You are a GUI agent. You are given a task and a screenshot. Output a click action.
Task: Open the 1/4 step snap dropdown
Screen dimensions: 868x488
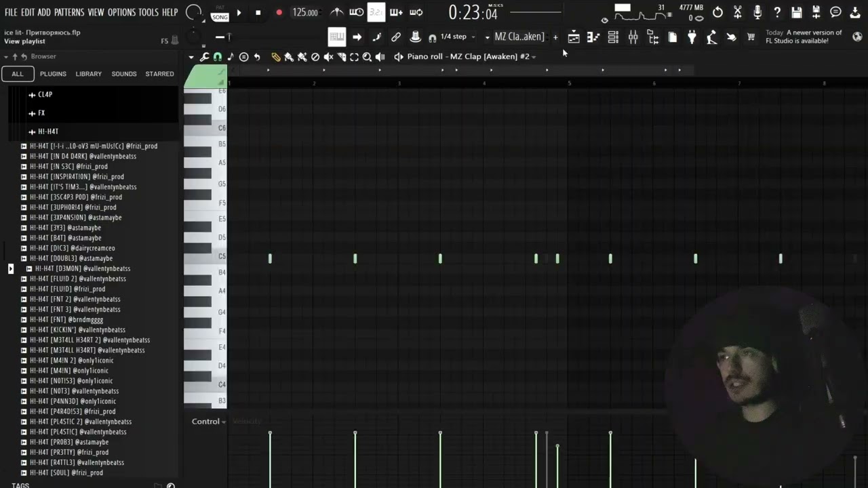[457, 37]
